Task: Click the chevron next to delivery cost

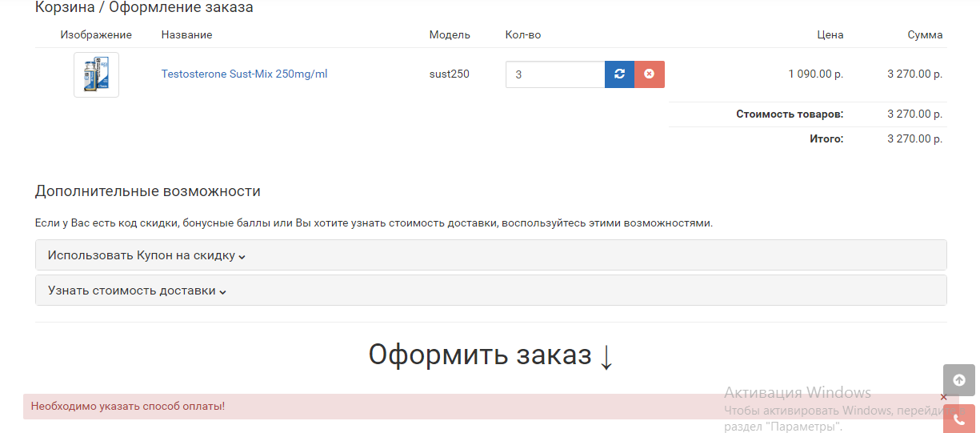Action: pyautogui.click(x=223, y=292)
